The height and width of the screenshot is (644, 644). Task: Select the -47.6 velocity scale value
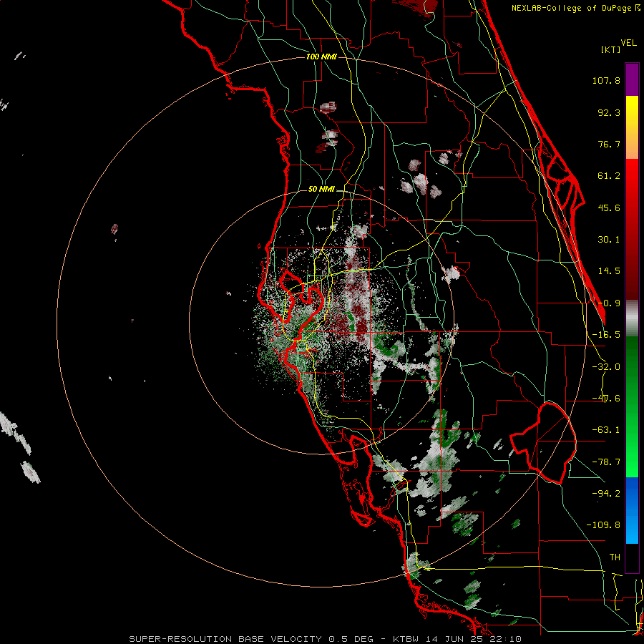(606, 399)
